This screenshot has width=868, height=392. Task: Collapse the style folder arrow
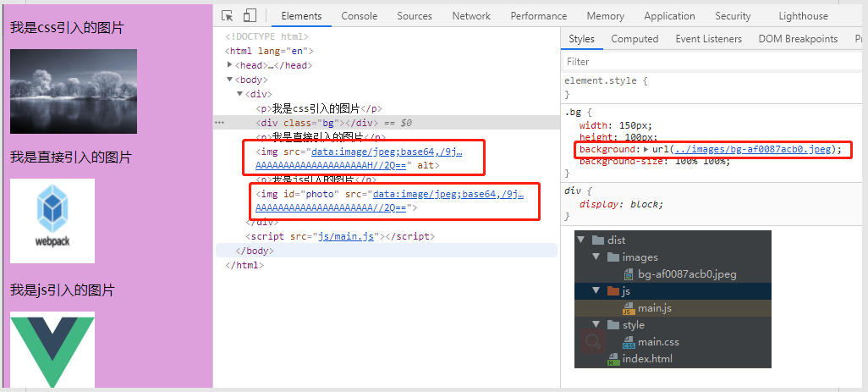point(597,325)
